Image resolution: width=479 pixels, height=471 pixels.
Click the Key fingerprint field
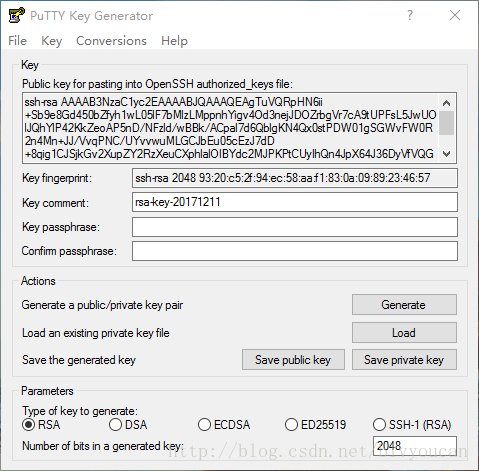click(295, 178)
